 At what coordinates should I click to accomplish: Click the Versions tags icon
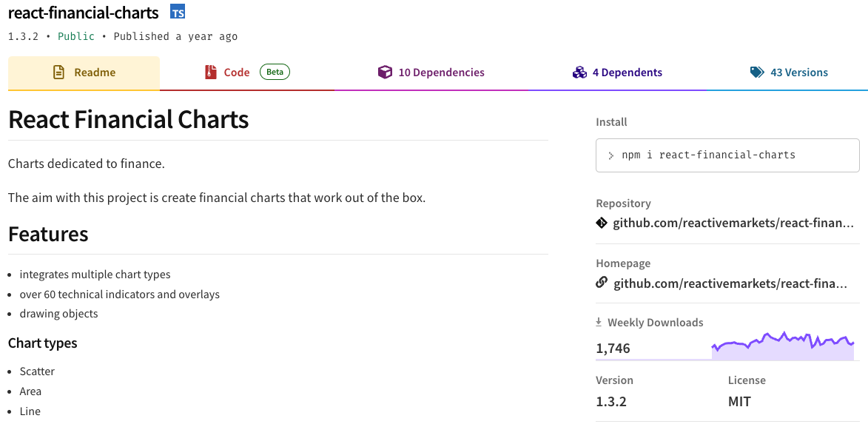coord(757,72)
